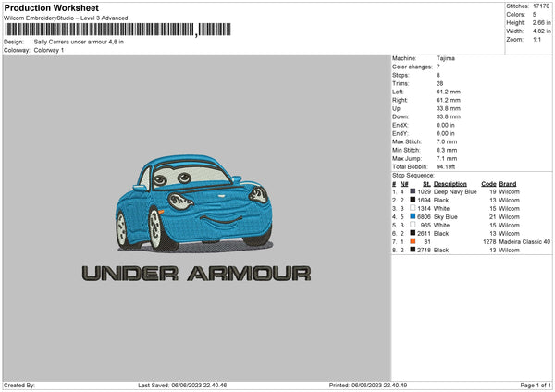Viewport: 555px width, 392px height.
Task: Click the Stitches count 17170
Action: point(542,6)
